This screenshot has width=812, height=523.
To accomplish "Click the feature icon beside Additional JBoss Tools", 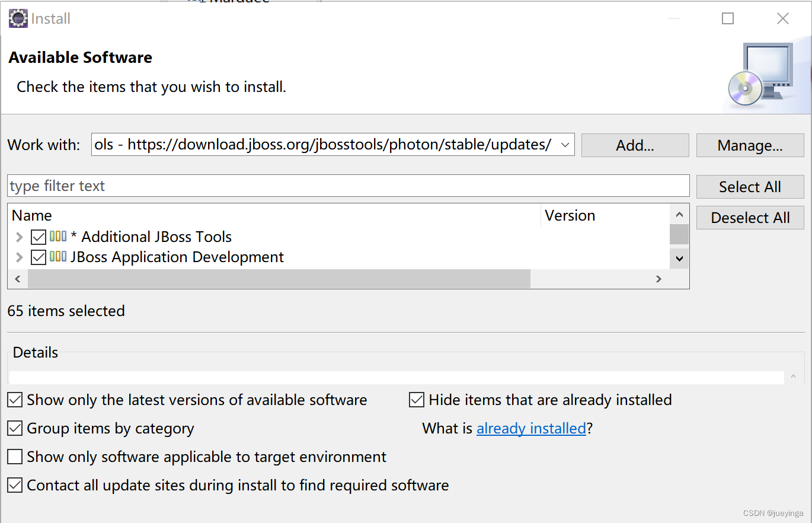I will pos(59,236).
